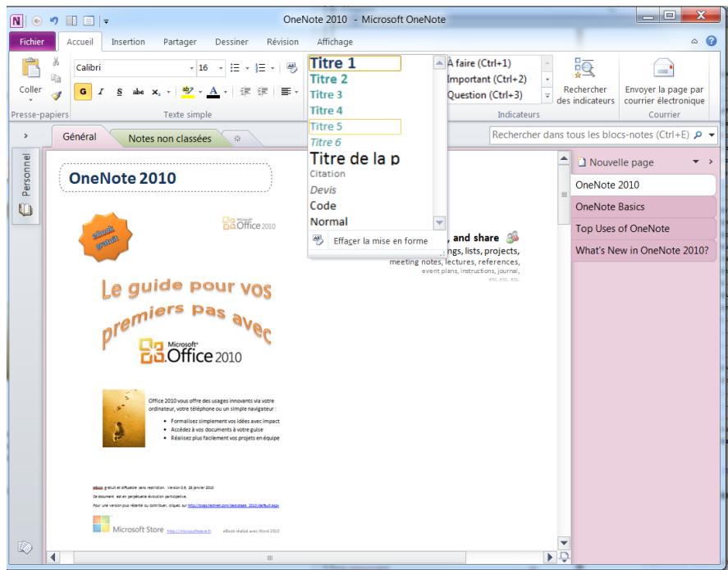The width and height of the screenshot is (728, 570).
Task: Switch to the Affichage tab
Action: pos(335,42)
